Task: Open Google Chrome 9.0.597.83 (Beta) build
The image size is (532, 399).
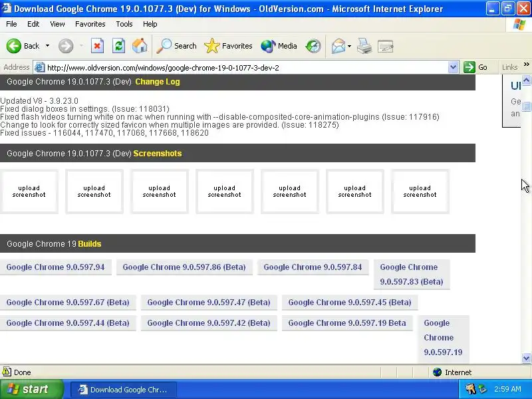Action: tap(412, 274)
